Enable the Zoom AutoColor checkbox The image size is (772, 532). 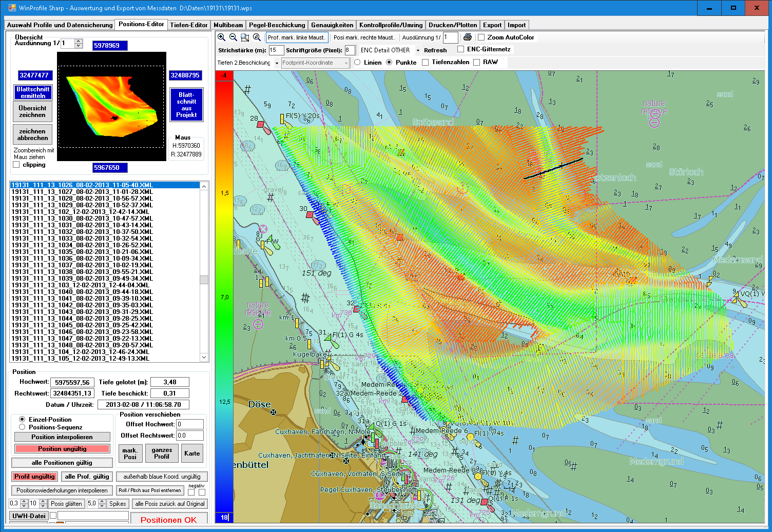point(481,37)
